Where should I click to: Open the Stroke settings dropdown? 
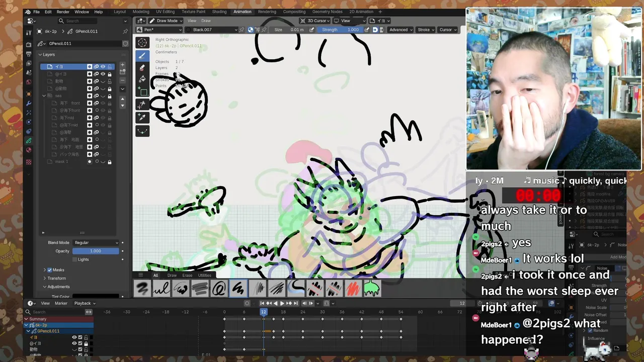[x=426, y=30]
